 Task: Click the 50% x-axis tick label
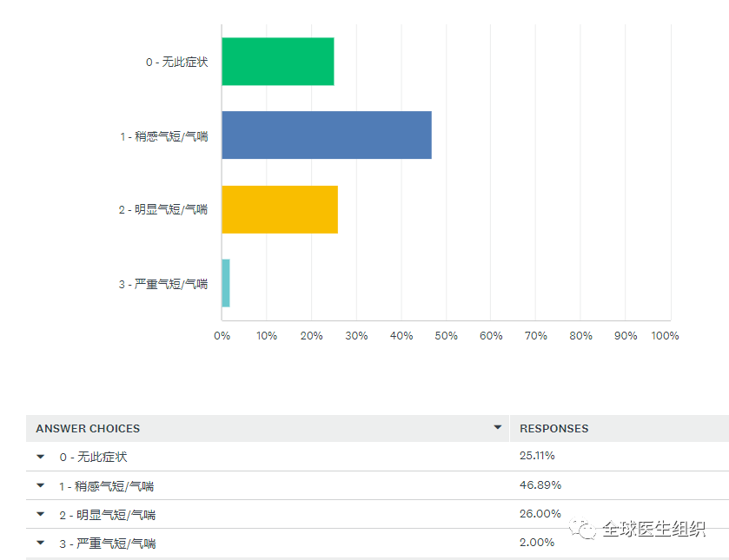pyautogui.click(x=446, y=336)
